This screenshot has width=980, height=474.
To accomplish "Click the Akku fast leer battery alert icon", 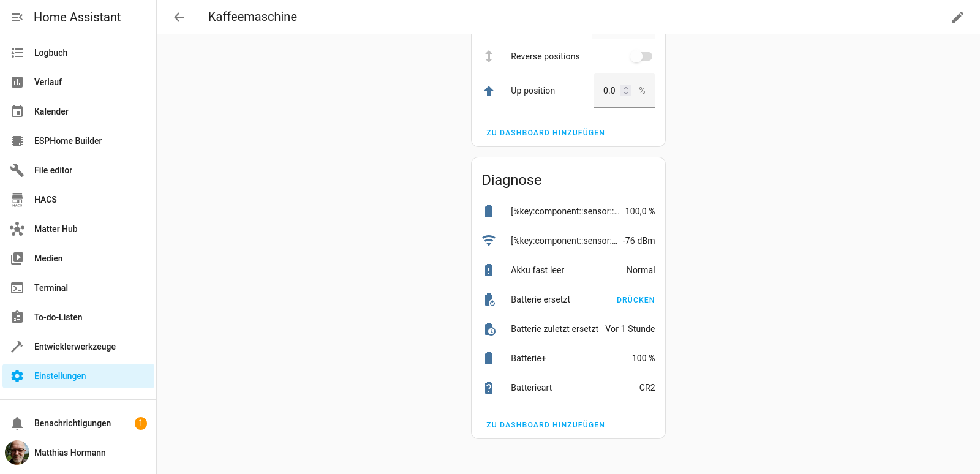I will pyautogui.click(x=489, y=270).
